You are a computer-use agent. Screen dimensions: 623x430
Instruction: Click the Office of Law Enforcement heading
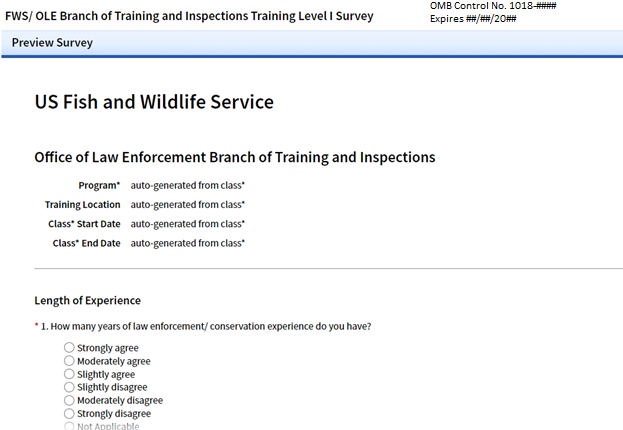[235, 157]
